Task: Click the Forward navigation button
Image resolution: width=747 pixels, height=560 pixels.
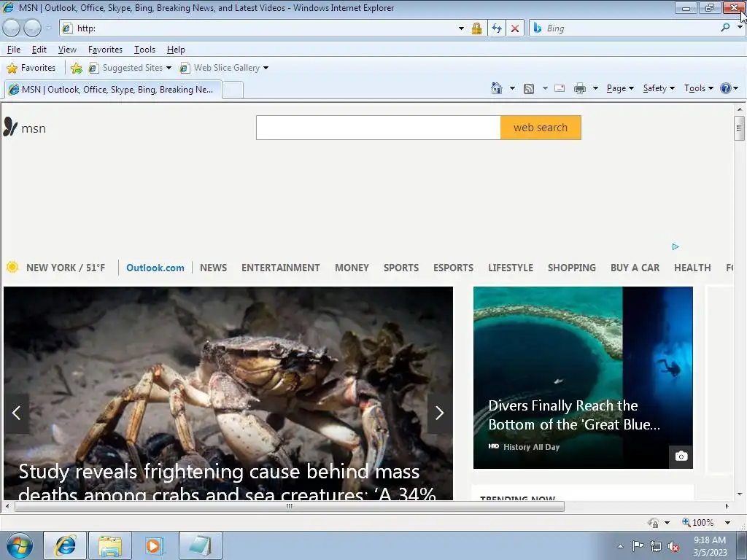Action: click(x=32, y=28)
